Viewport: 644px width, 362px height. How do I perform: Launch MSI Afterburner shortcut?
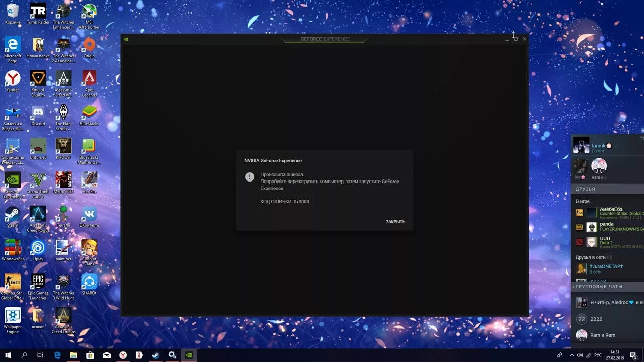click(89, 16)
